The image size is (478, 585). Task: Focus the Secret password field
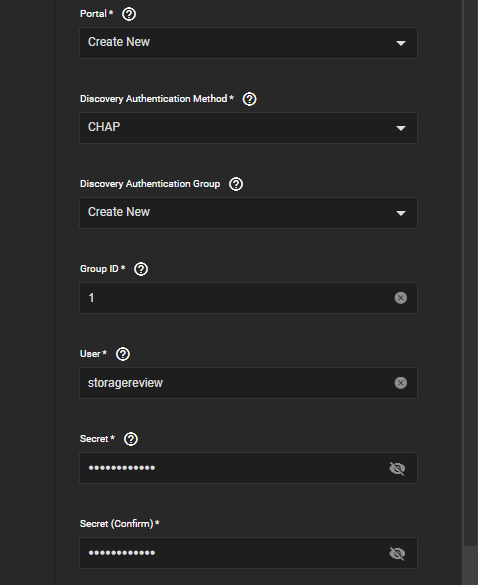[234, 468]
